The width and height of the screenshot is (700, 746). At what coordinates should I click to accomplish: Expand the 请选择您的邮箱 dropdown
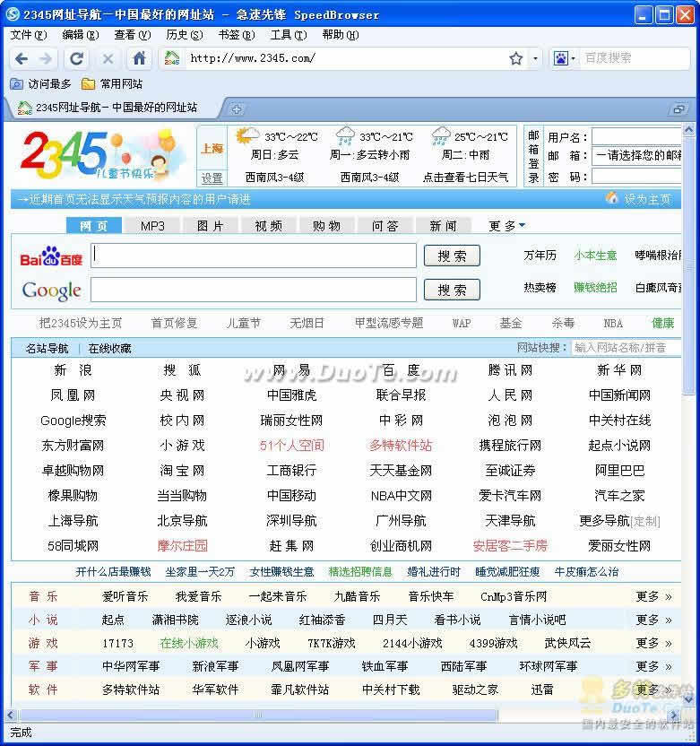pyautogui.click(x=636, y=156)
